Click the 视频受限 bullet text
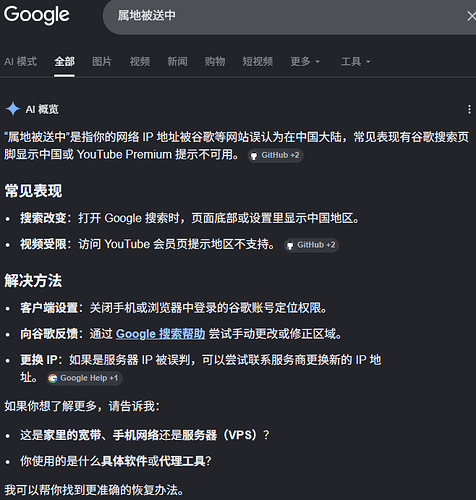The width and height of the screenshot is (476, 500). (147, 244)
